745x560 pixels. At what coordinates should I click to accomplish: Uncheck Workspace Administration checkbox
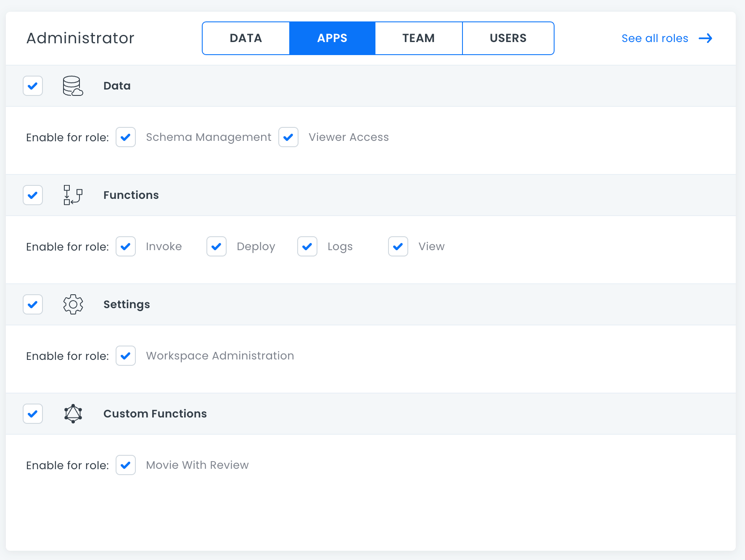126,356
